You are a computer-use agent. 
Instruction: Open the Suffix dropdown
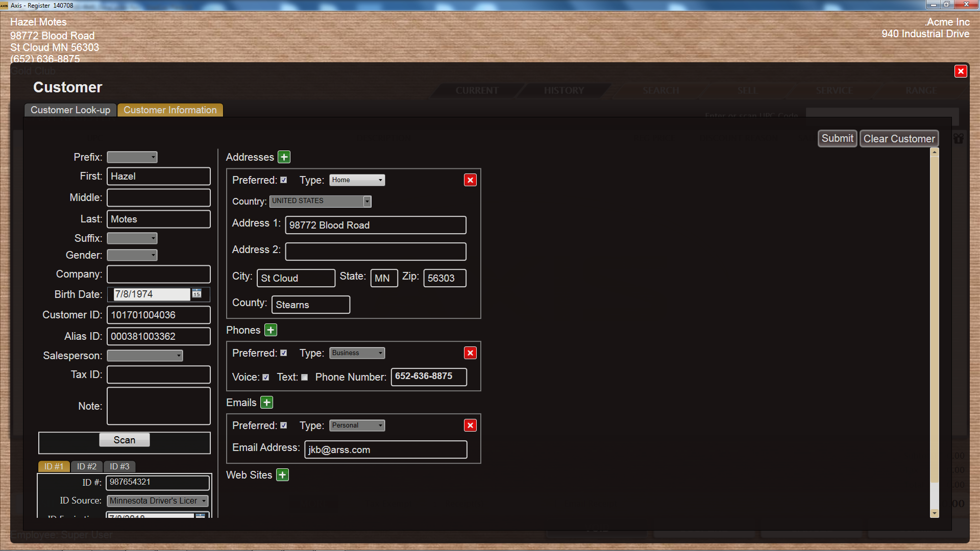click(132, 238)
